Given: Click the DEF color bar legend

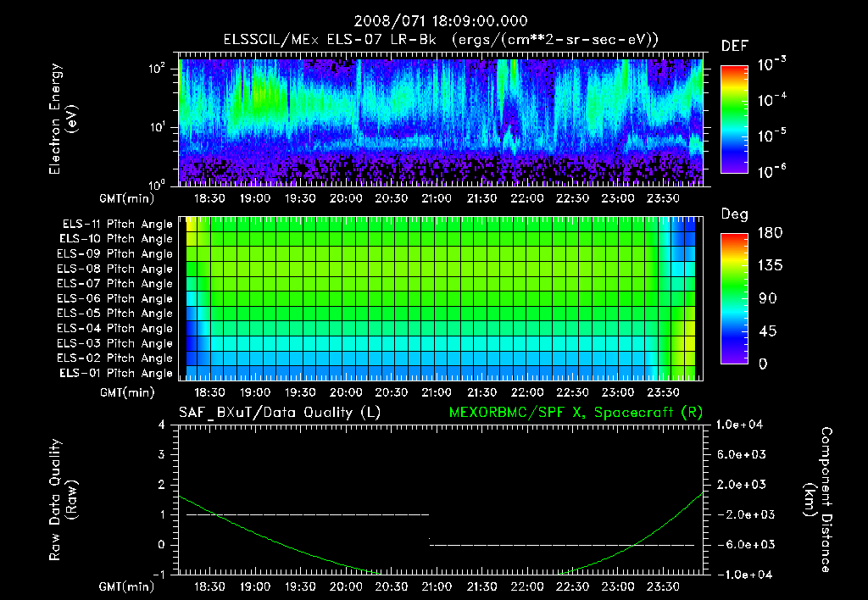Looking at the screenshot, I should coord(734,119).
